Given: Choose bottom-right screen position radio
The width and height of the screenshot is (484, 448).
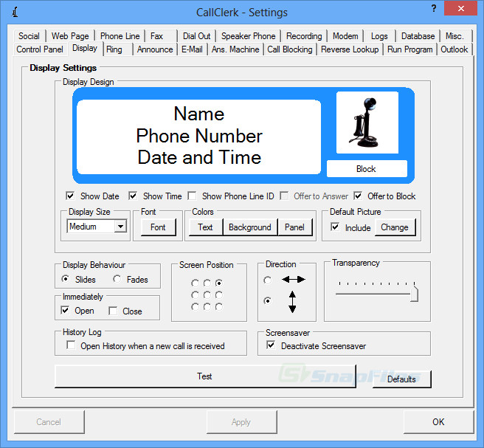Looking at the screenshot, I should (219, 306).
